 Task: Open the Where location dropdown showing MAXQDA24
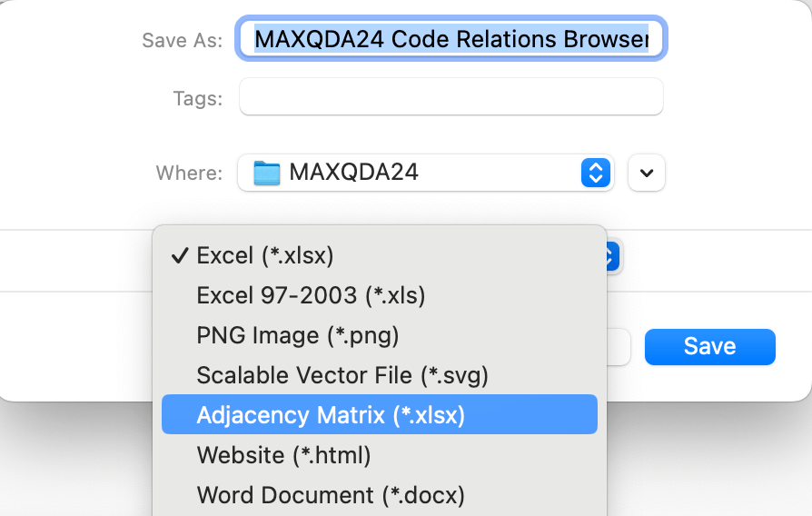click(x=426, y=173)
